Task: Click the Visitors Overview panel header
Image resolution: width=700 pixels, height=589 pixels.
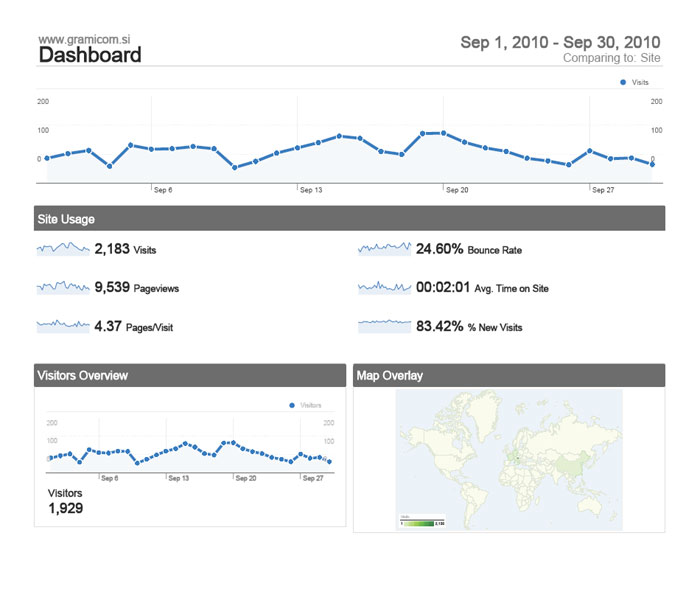Action: [x=190, y=375]
